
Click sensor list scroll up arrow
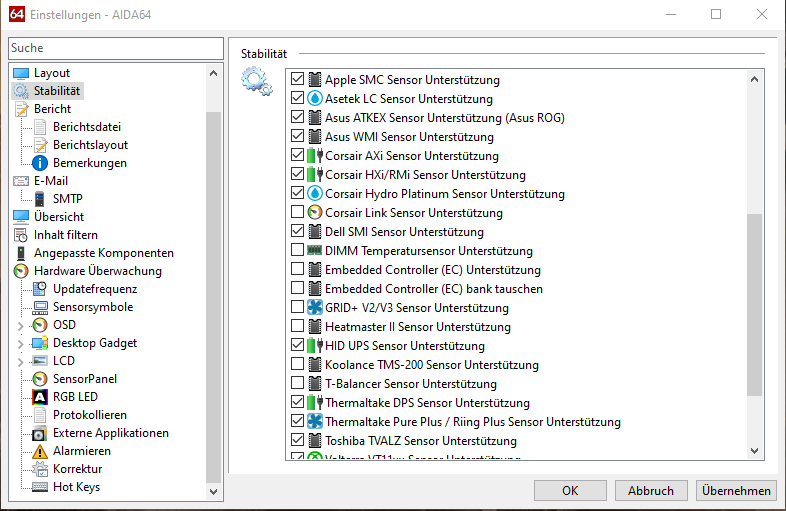754,79
